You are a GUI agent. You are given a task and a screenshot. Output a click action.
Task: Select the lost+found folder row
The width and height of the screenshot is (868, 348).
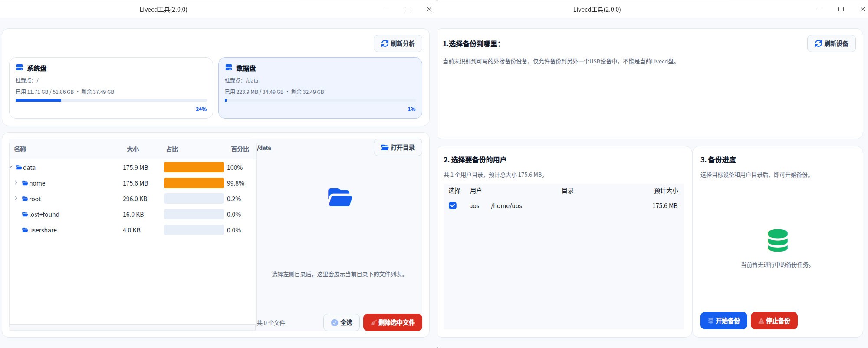[x=44, y=215]
